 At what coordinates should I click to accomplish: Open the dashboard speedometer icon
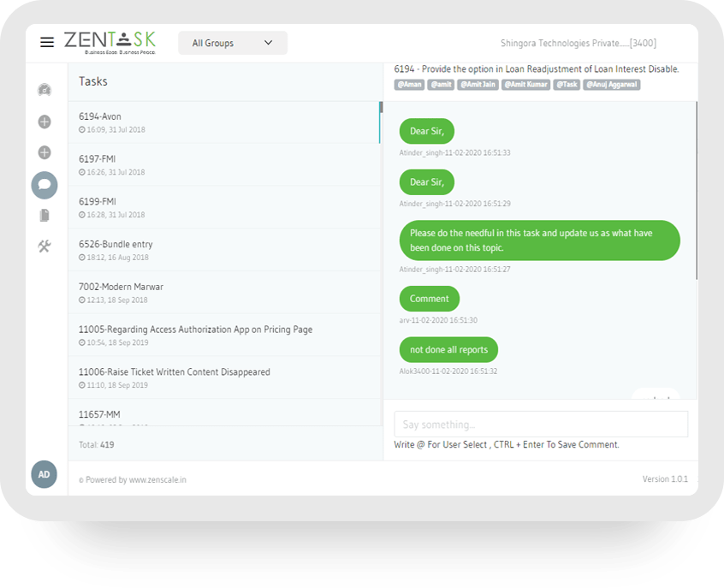click(x=44, y=87)
